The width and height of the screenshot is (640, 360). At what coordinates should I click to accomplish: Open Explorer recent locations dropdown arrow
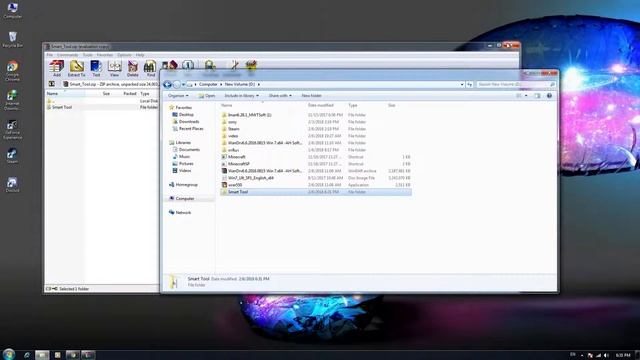[183, 84]
